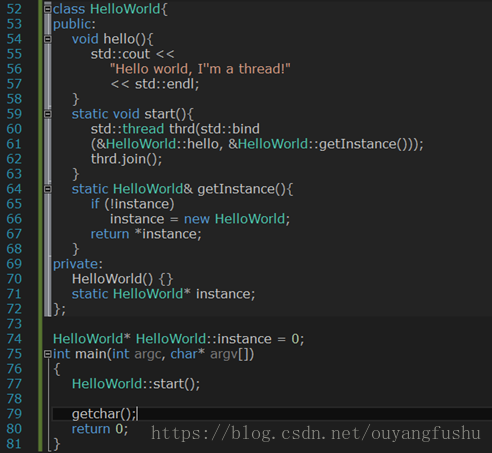Click 'char*' type in main signature
Image resolution: width=492 pixels, height=453 pixels.
(187, 354)
